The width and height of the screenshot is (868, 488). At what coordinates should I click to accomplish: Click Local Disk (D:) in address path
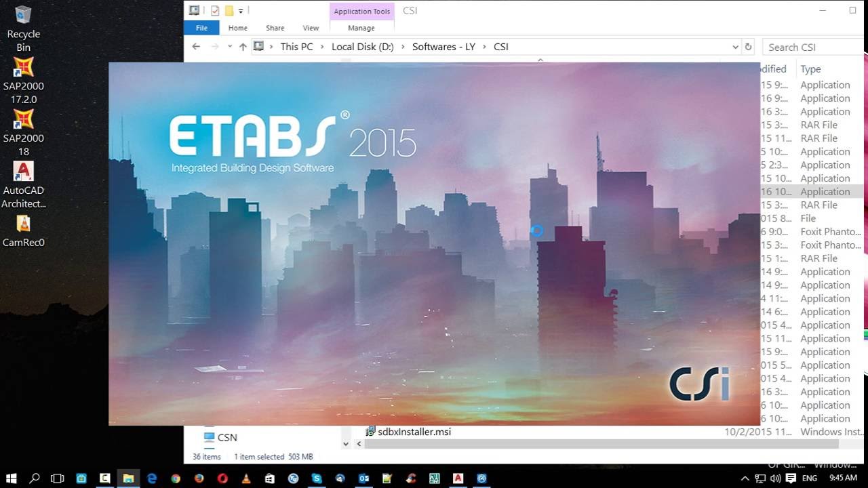tap(363, 47)
